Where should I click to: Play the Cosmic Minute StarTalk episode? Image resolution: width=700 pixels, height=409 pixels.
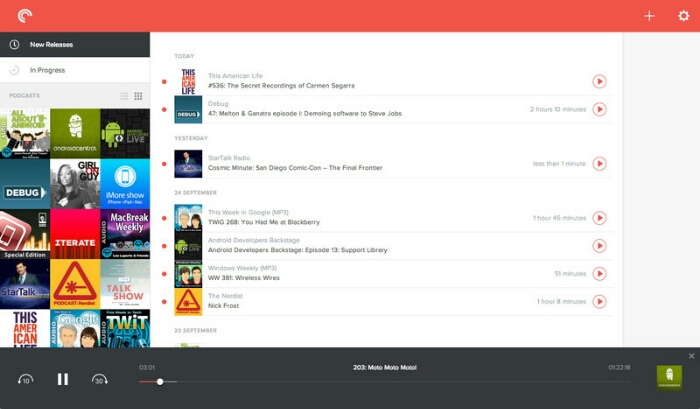[599, 163]
